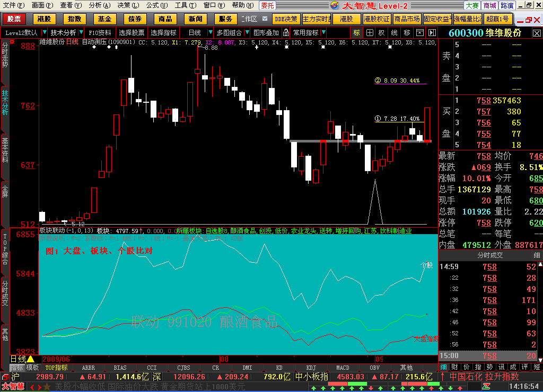This screenshot has height=392, width=543.
Task: Select the 短 tab below trade list
Action: 537,367
